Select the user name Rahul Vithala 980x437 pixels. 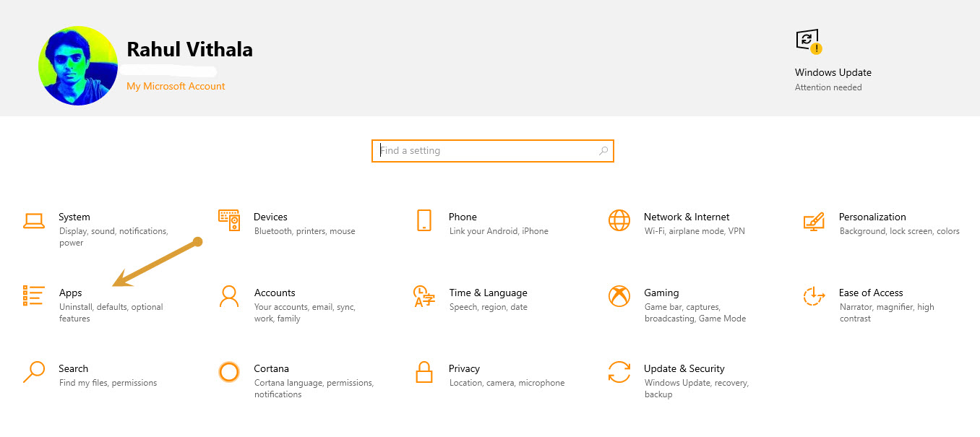pos(189,49)
